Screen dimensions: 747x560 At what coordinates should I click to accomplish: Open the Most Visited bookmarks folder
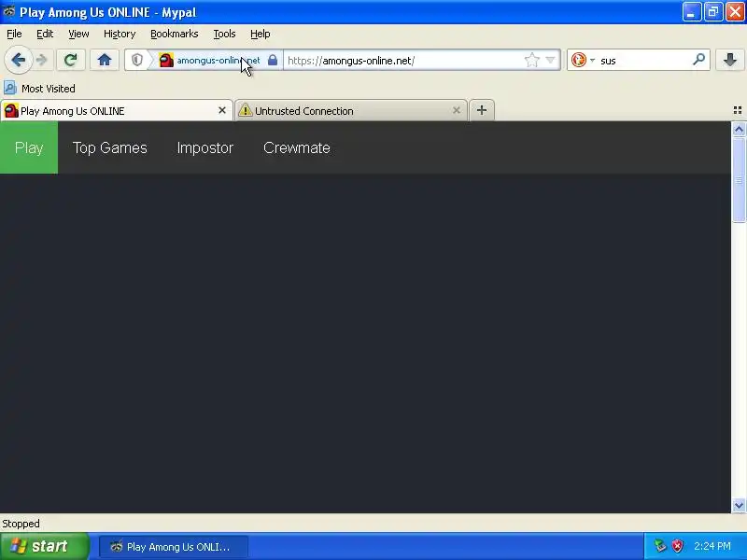39,88
